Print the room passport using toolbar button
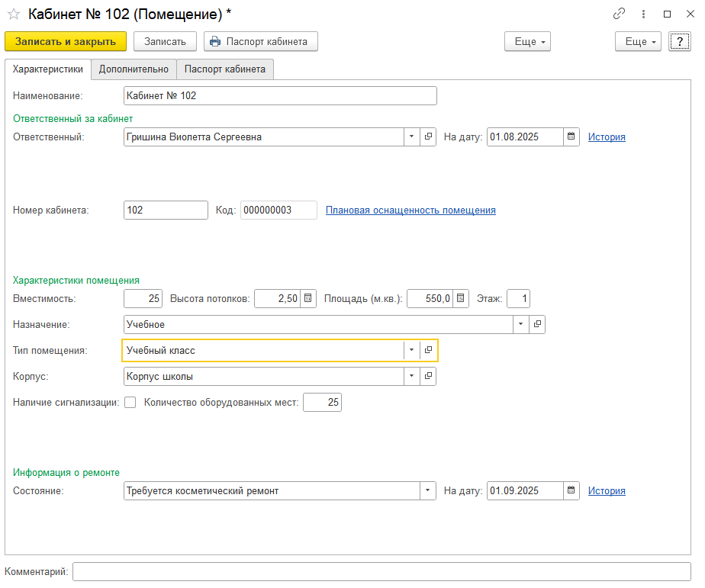705x588 pixels. [260, 42]
